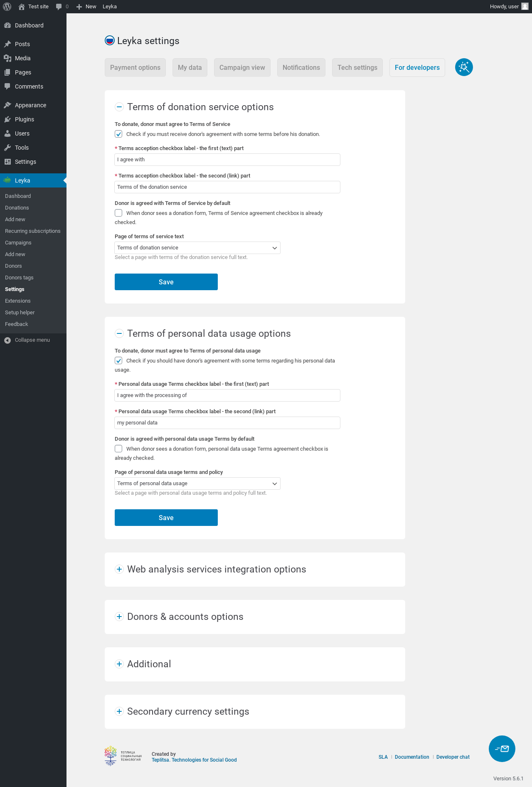This screenshot has width=532, height=787.
Task: Expand Web analysis services integration options
Action: pyautogui.click(x=119, y=569)
